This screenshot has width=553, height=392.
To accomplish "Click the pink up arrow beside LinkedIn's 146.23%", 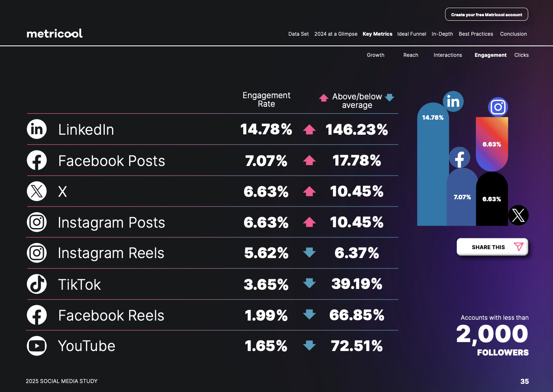I will coord(309,129).
